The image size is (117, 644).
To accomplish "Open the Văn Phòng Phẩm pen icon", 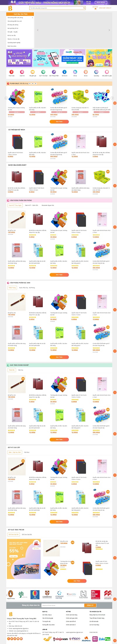I will tap(54, 72).
